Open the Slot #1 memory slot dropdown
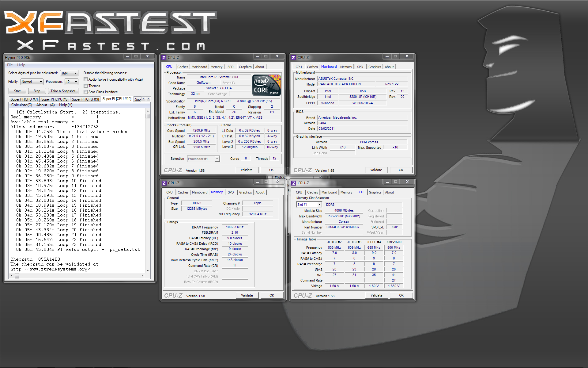 click(309, 205)
